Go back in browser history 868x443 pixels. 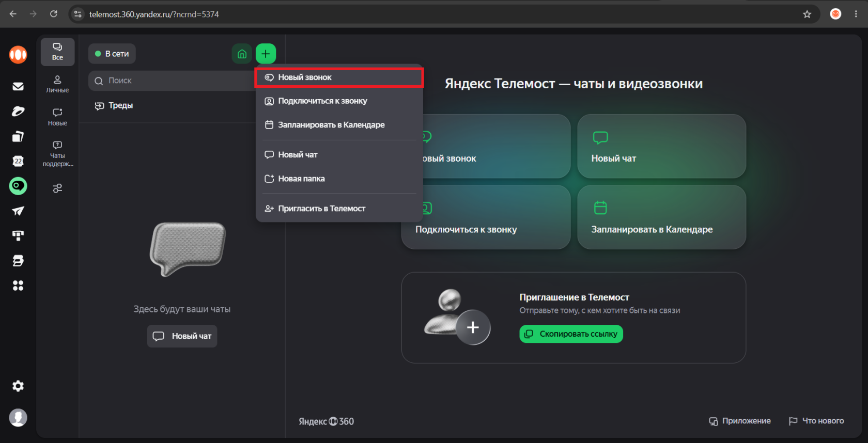point(13,14)
